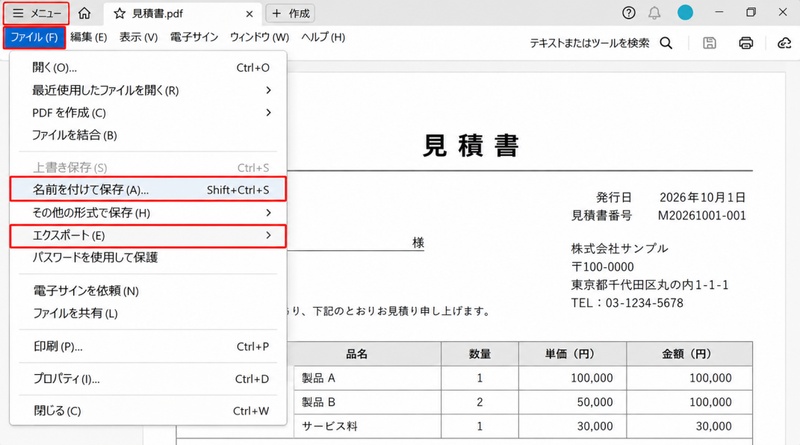Expand PDF を作成 (C) submenu arrow
Viewport: 800px width, 445px height.
(x=268, y=112)
